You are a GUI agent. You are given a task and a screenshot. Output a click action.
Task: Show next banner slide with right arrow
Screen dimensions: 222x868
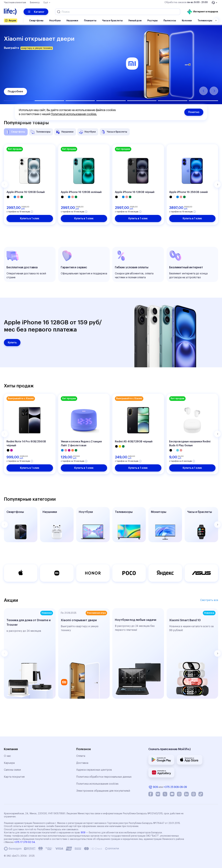coord(214,91)
